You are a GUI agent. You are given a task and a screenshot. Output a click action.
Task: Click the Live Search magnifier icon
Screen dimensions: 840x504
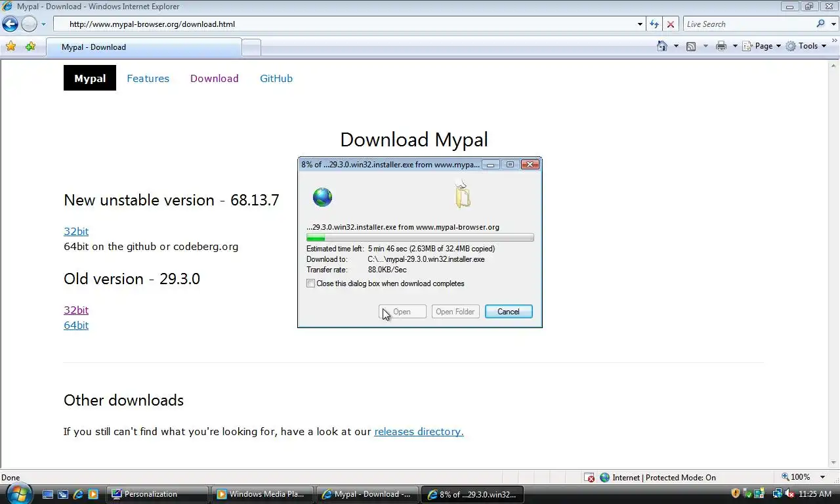(820, 24)
